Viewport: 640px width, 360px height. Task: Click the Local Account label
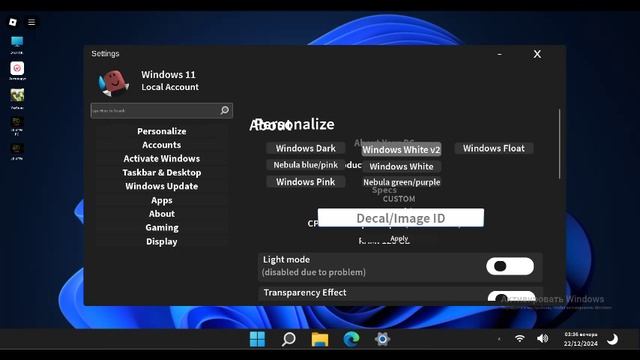tap(170, 87)
